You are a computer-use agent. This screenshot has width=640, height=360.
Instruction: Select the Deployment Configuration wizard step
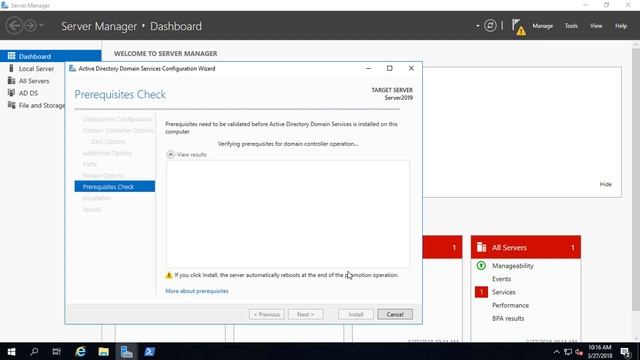click(x=118, y=119)
